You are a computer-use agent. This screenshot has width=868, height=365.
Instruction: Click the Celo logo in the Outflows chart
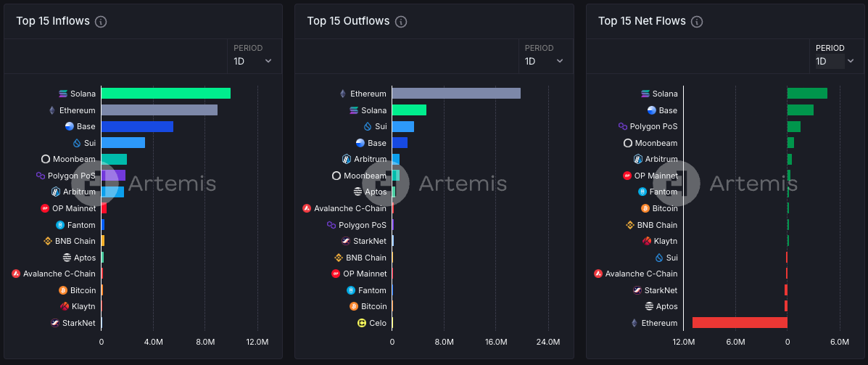pyautogui.click(x=362, y=323)
